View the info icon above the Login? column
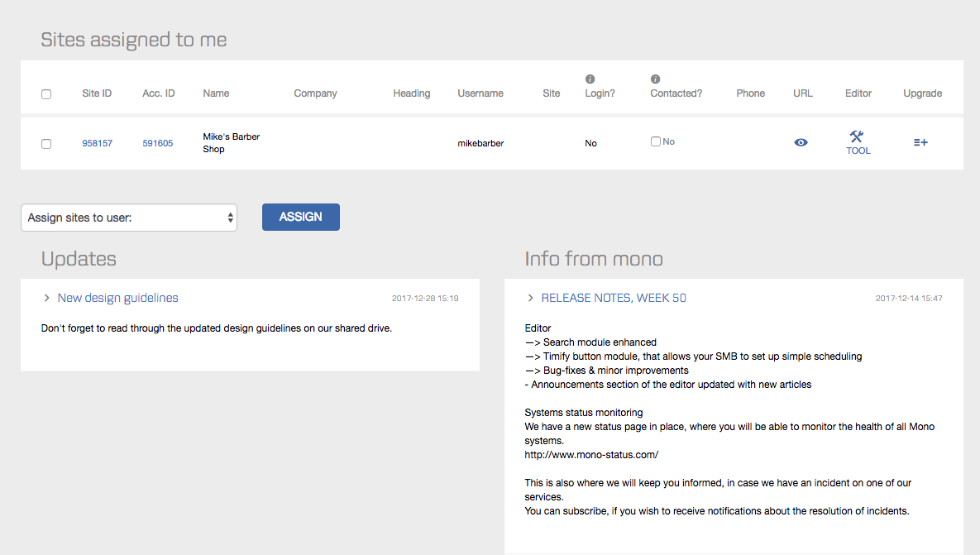Image resolution: width=980 pixels, height=555 pixels. pyautogui.click(x=589, y=78)
